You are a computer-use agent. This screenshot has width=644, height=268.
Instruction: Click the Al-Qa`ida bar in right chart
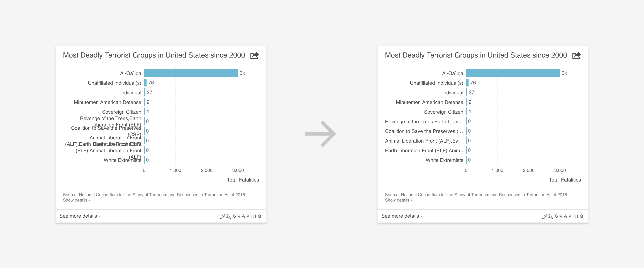[513, 73]
